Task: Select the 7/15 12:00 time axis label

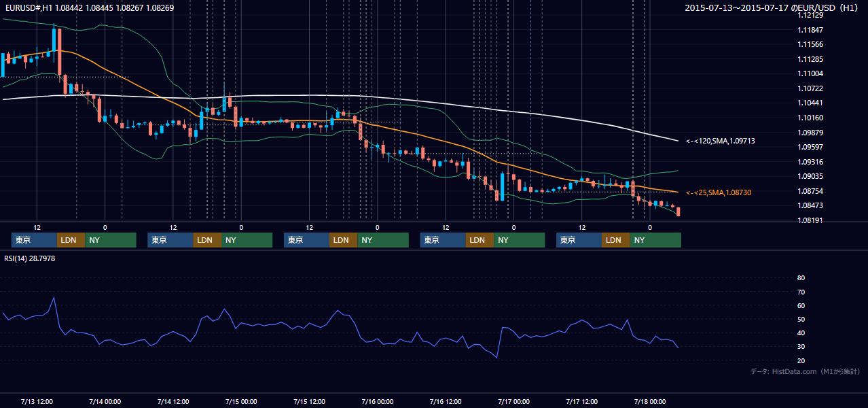Action: (309, 401)
